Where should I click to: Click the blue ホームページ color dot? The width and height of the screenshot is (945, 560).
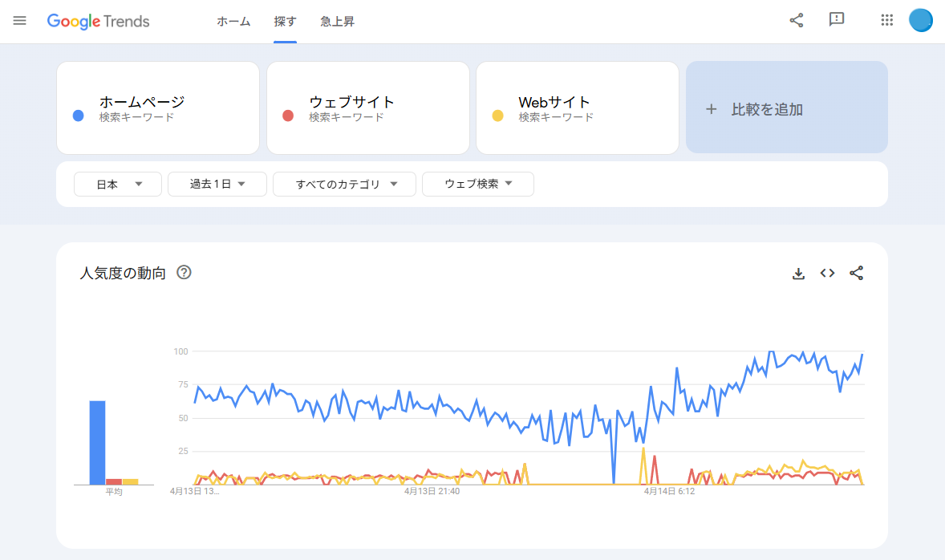point(79,116)
